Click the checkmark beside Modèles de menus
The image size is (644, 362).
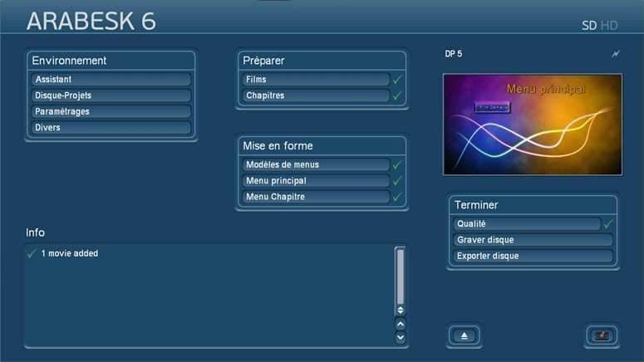[x=396, y=165]
